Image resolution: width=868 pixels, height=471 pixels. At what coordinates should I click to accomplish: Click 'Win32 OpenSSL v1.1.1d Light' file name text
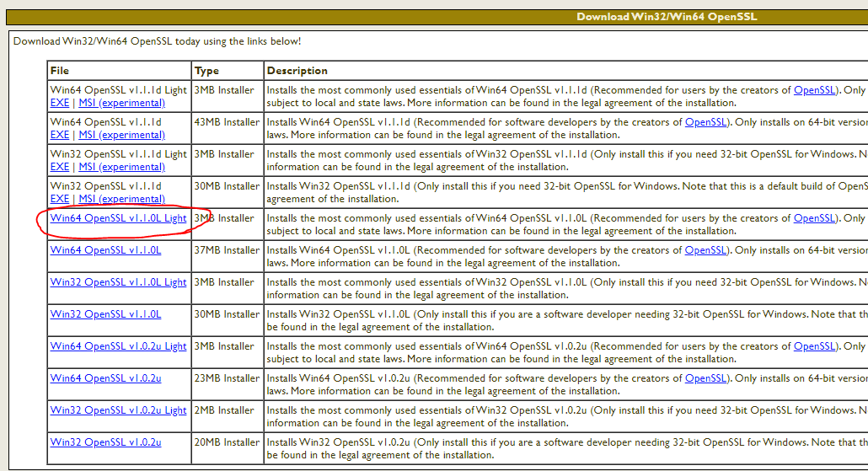119,154
